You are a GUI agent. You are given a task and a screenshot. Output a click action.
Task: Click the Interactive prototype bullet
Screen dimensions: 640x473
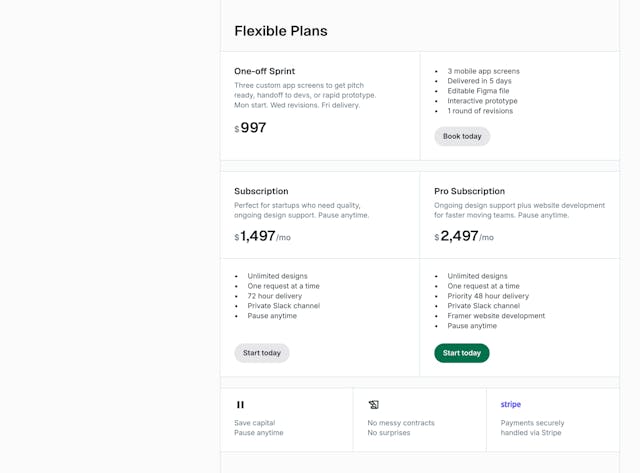point(482,101)
